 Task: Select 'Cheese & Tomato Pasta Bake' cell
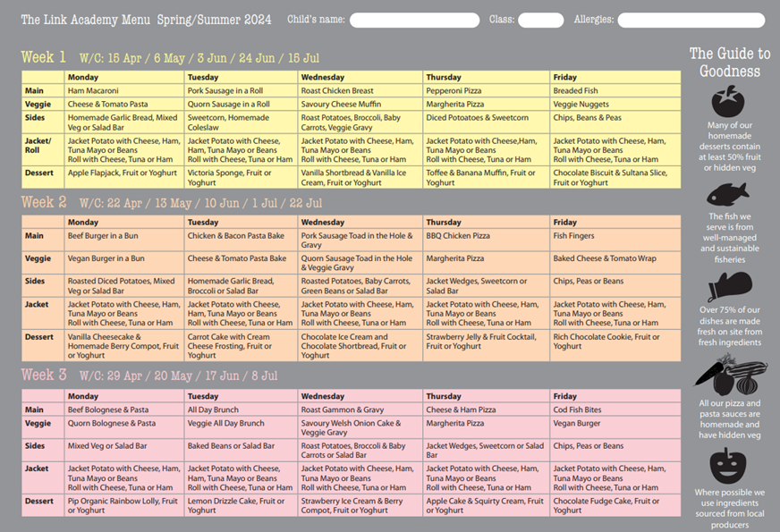tap(241, 263)
